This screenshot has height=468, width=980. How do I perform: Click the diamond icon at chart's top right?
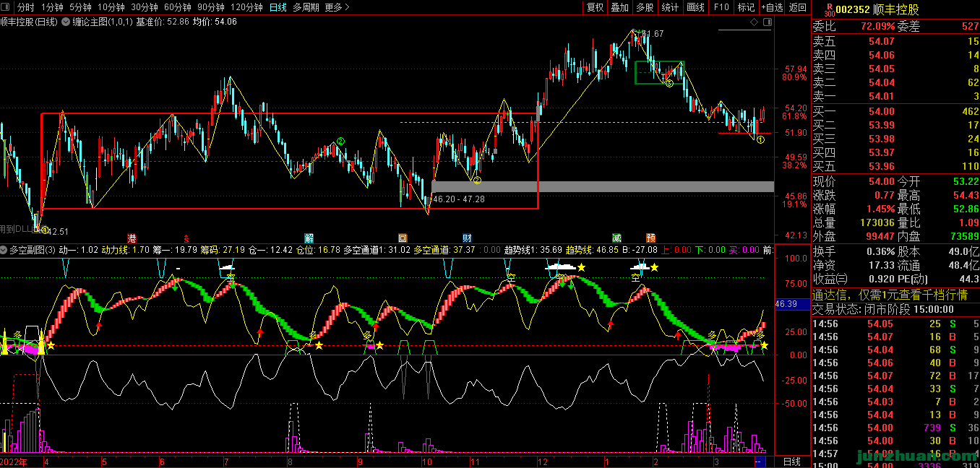755,22
